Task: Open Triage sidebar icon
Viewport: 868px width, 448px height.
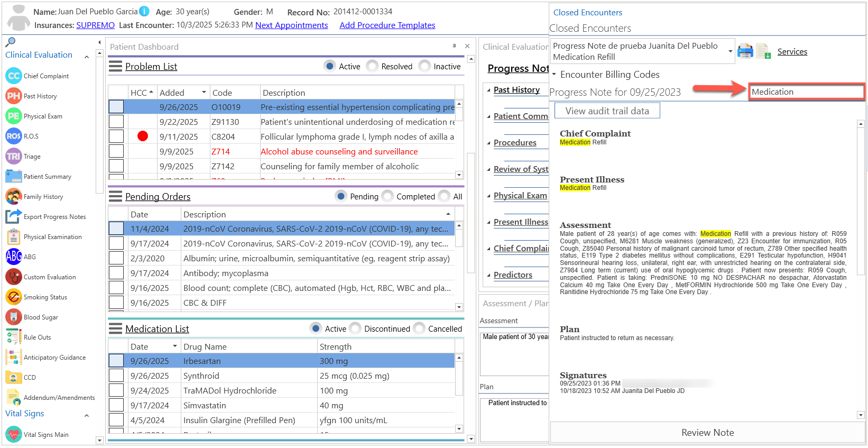Action: click(14, 157)
